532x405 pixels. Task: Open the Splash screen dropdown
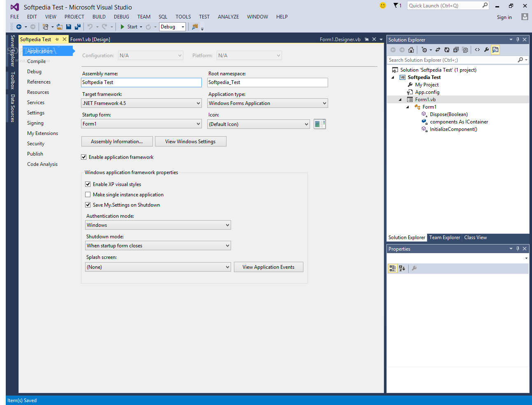click(x=158, y=267)
